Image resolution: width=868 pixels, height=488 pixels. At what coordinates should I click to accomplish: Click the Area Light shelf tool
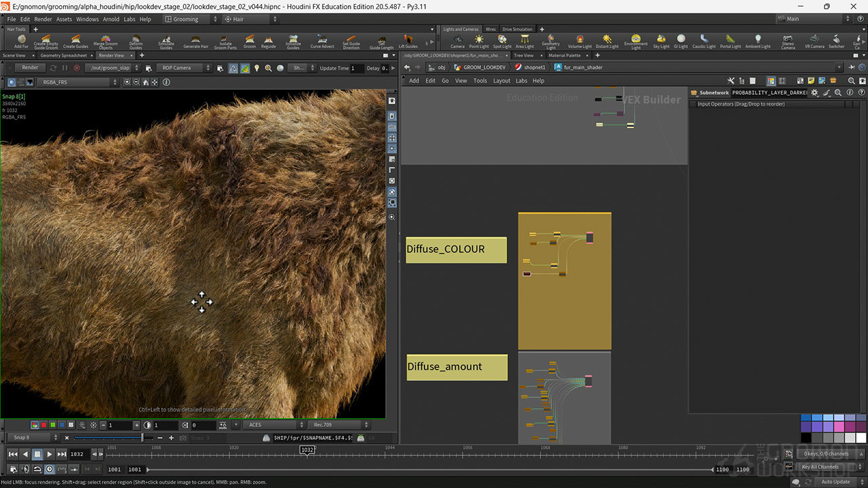tap(524, 41)
